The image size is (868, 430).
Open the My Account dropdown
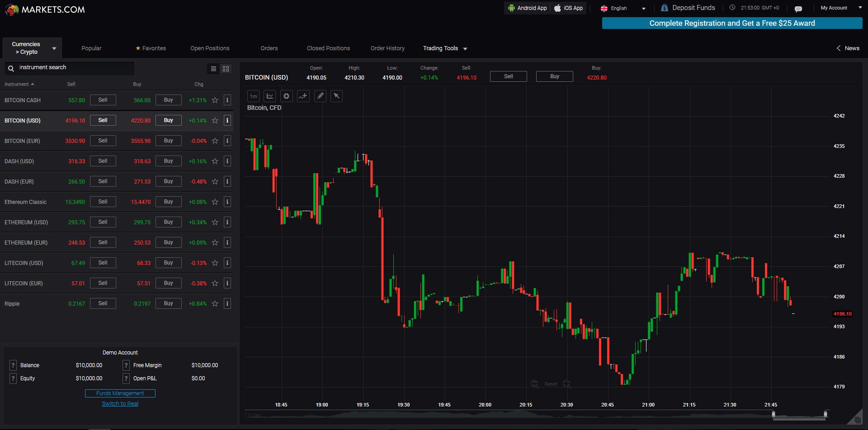pyautogui.click(x=841, y=8)
